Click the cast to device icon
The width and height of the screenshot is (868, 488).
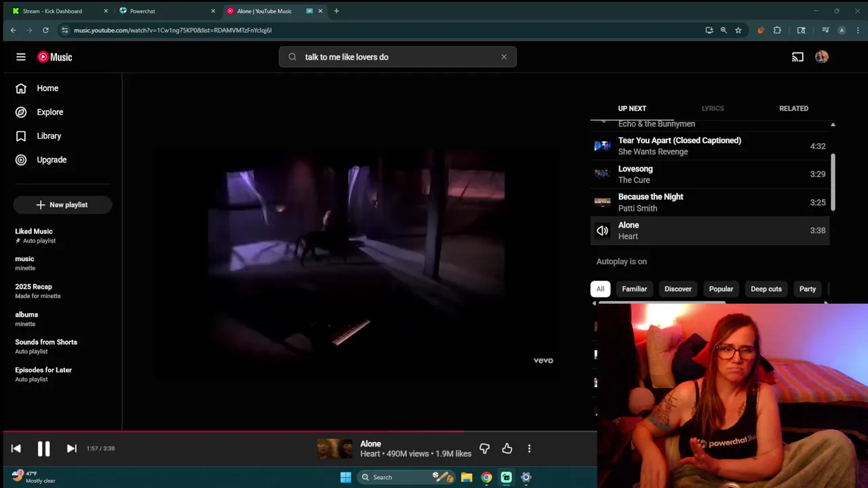coord(797,57)
